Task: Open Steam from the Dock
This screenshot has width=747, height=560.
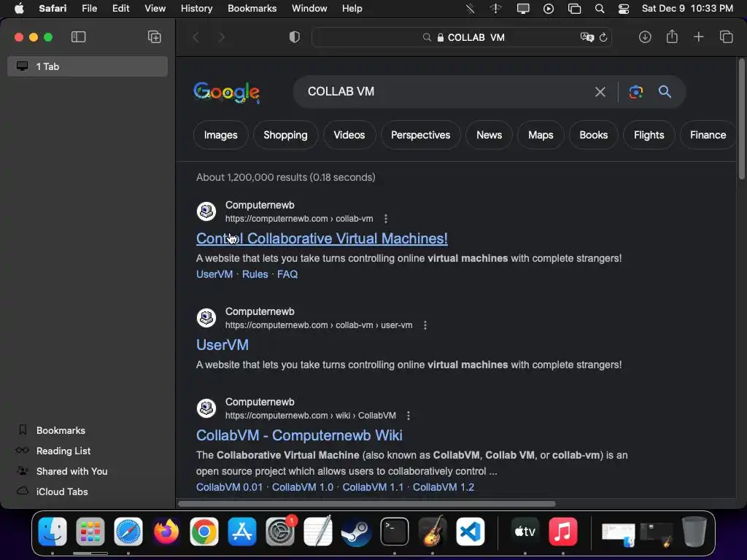Action: click(356, 532)
